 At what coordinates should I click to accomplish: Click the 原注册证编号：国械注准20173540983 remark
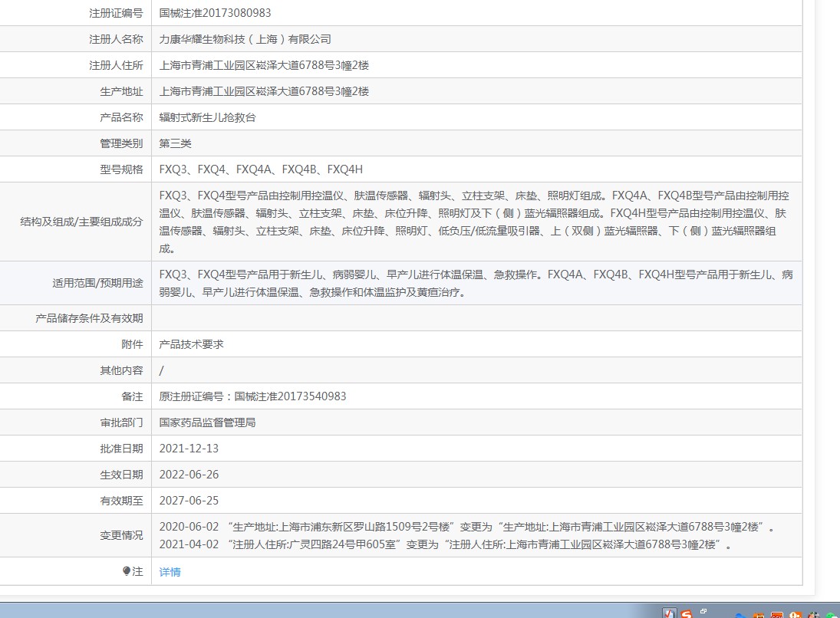coord(252,396)
